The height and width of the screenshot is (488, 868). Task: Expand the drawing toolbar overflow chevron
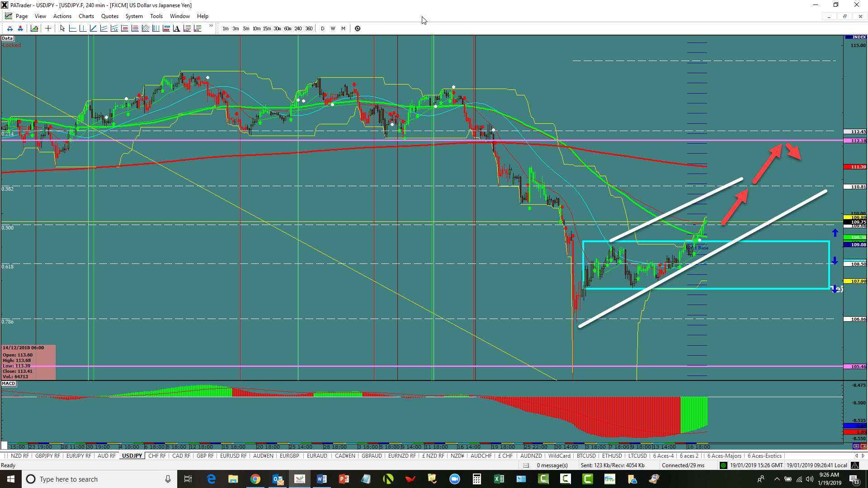[x=211, y=26]
